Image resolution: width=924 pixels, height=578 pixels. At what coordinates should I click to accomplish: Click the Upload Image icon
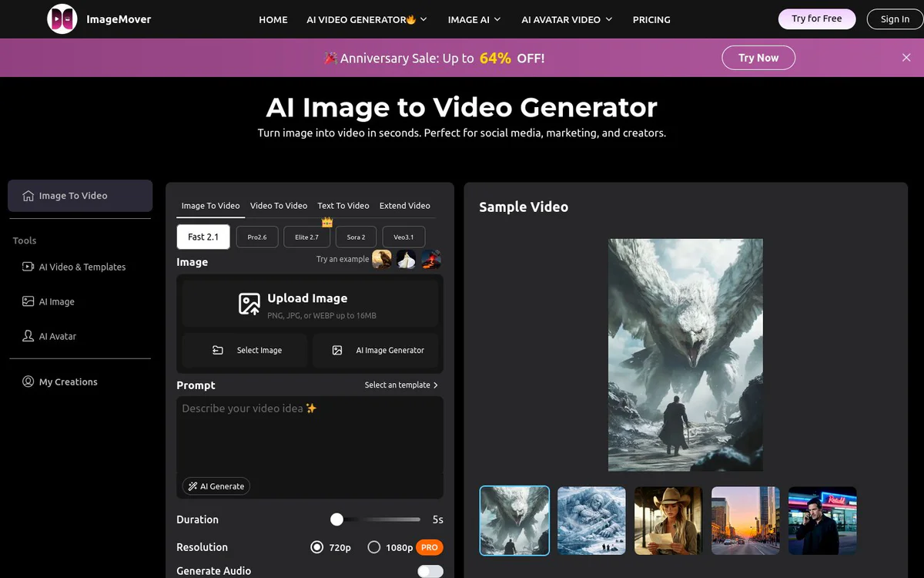[249, 304]
